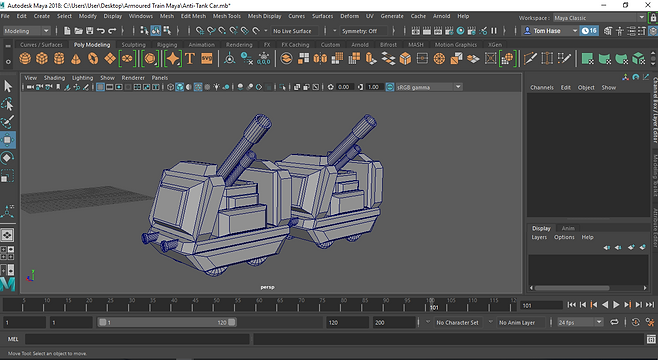Create a polygon plane from the shelf
The width and height of the screenshot is (658, 360).
(x=110, y=59)
